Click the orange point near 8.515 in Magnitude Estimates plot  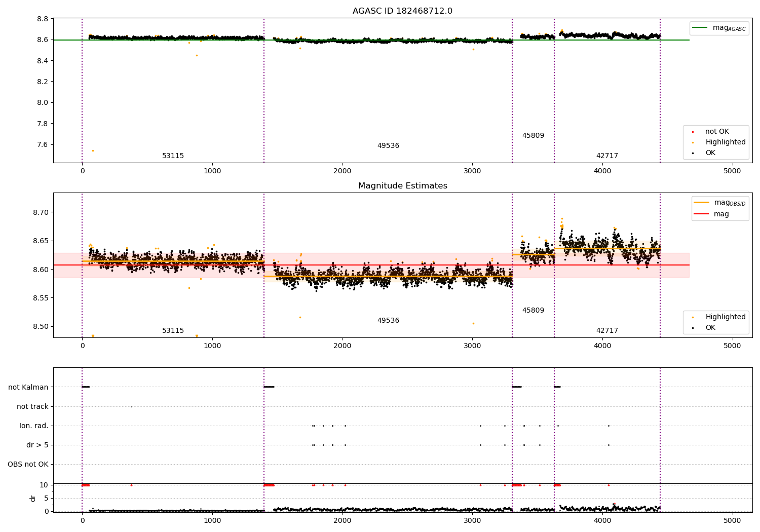pyautogui.click(x=300, y=317)
